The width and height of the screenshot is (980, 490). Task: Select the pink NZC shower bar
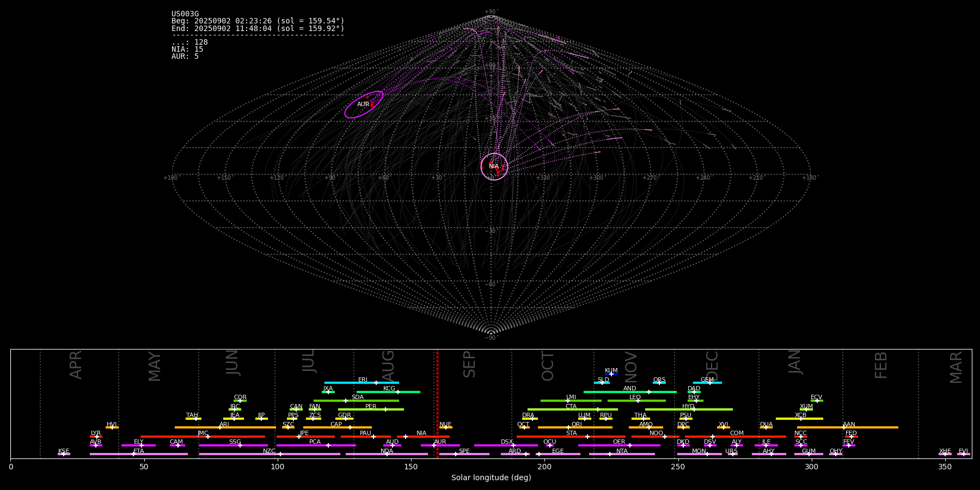click(x=269, y=454)
